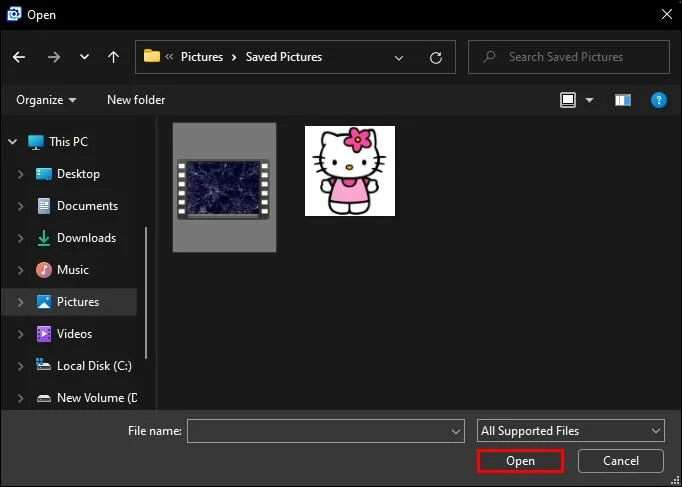The width and height of the screenshot is (682, 487).
Task: Click the folder icon in the address bar
Action: click(x=152, y=56)
